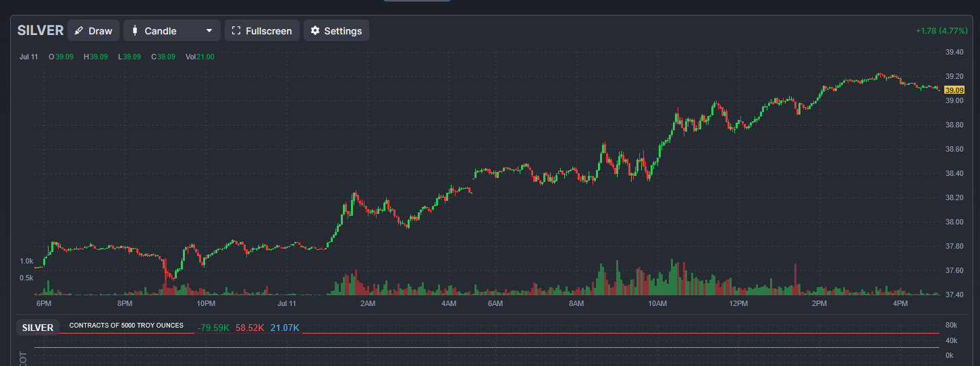Screen dimensions: 980x366
Task: Click the 6AM time axis label
Action: click(x=495, y=305)
